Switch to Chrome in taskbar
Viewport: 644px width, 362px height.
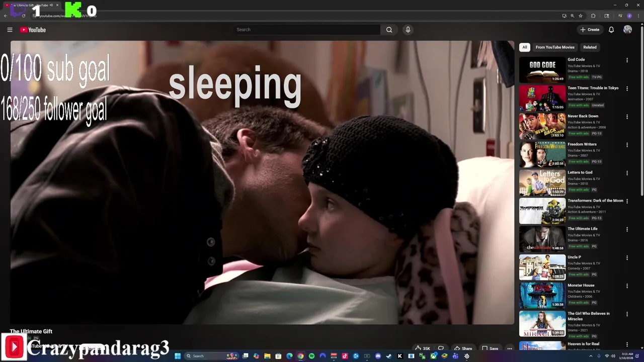(x=300, y=356)
